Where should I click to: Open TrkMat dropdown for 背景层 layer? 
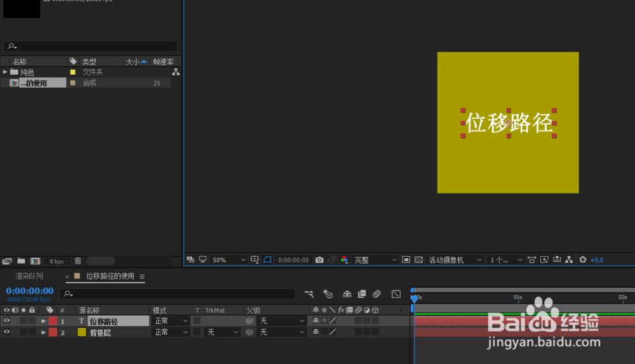(222, 332)
